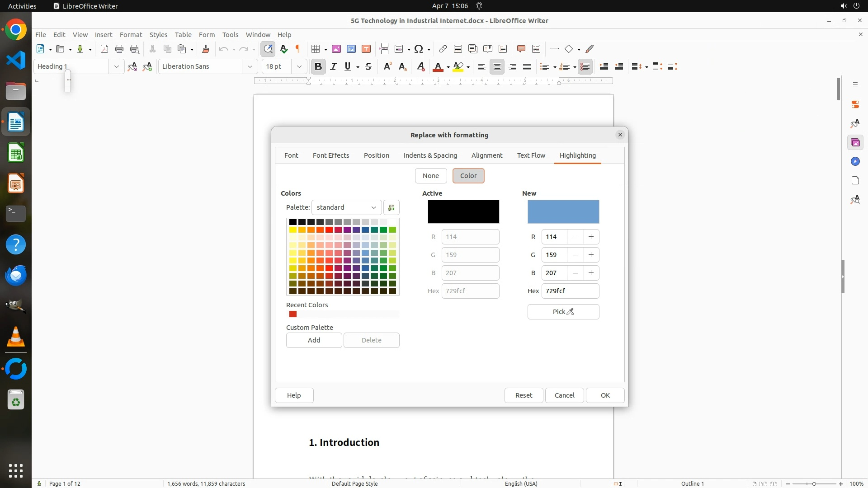Switch to the Font Effects tab
This screenshot has height=488, width=868.
[x=331, y=155]
